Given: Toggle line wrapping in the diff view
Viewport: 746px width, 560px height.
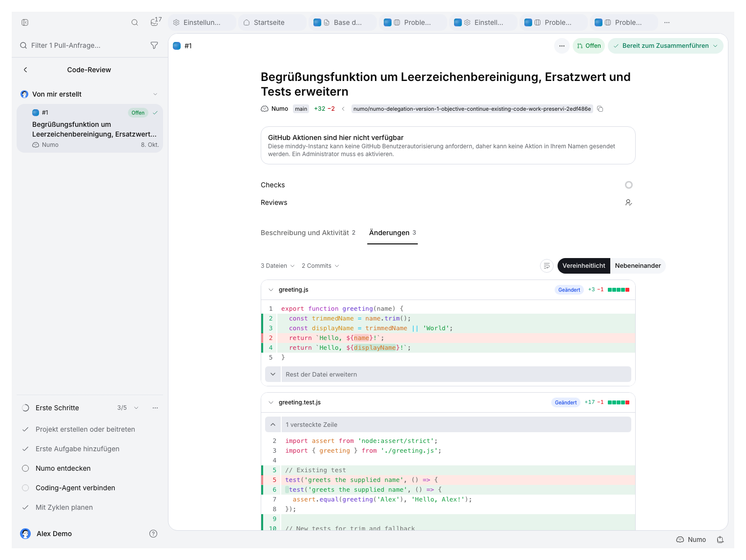Looking at the screenshot, I should pyautogui.click(x=547, y=266).
